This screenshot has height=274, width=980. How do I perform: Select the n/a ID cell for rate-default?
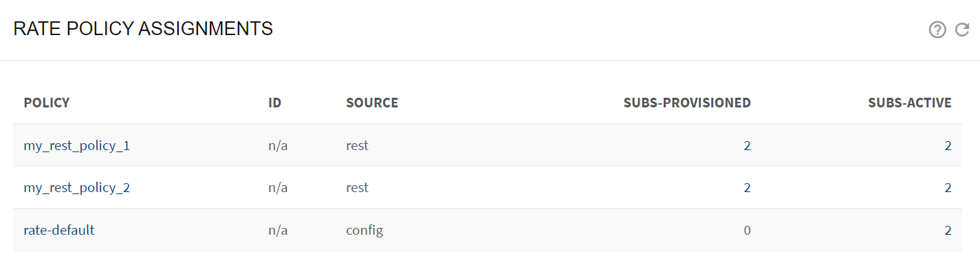click(x=278, y=230)
